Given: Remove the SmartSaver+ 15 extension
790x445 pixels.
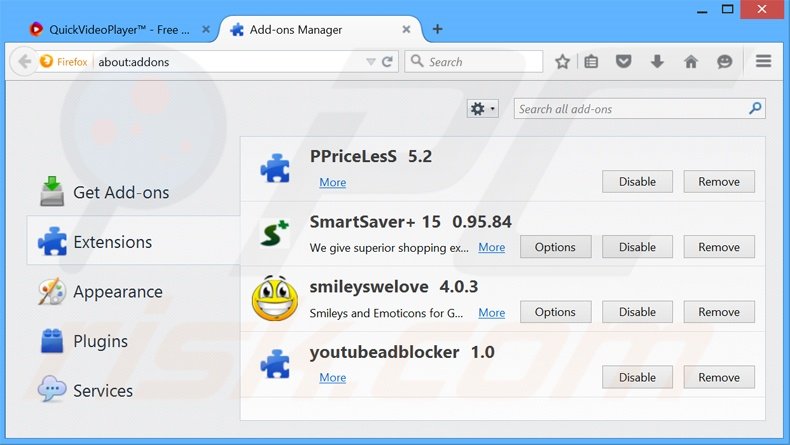Looking at the screenshot, I should pos(719,247).
